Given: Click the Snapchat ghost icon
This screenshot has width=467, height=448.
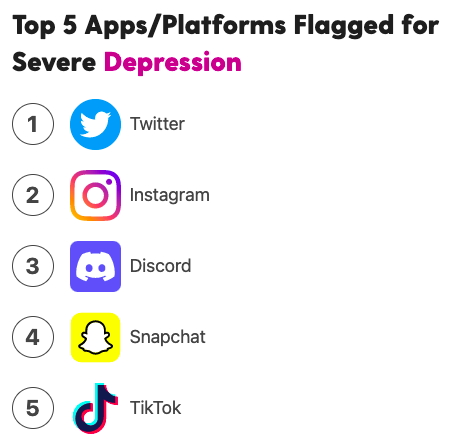Looking at the screenshot, I should pos(95,337).
